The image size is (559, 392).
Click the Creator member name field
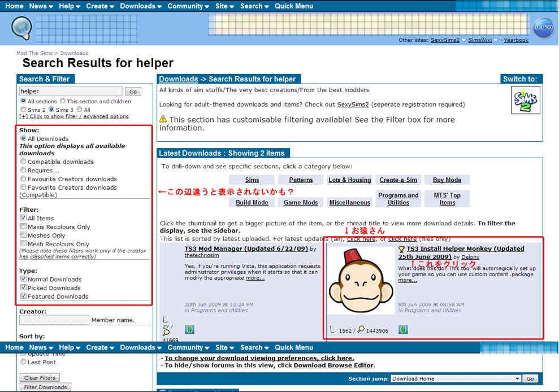(x=54, y=320)
